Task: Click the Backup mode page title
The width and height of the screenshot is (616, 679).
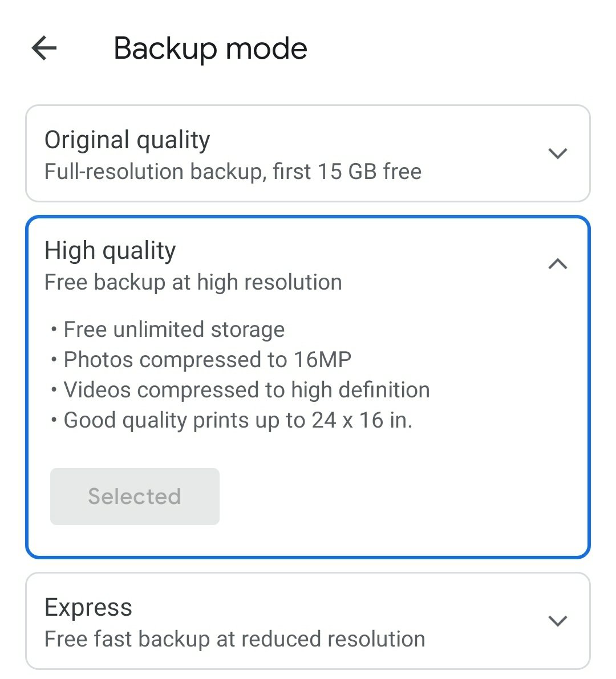Action: point(210,48)
